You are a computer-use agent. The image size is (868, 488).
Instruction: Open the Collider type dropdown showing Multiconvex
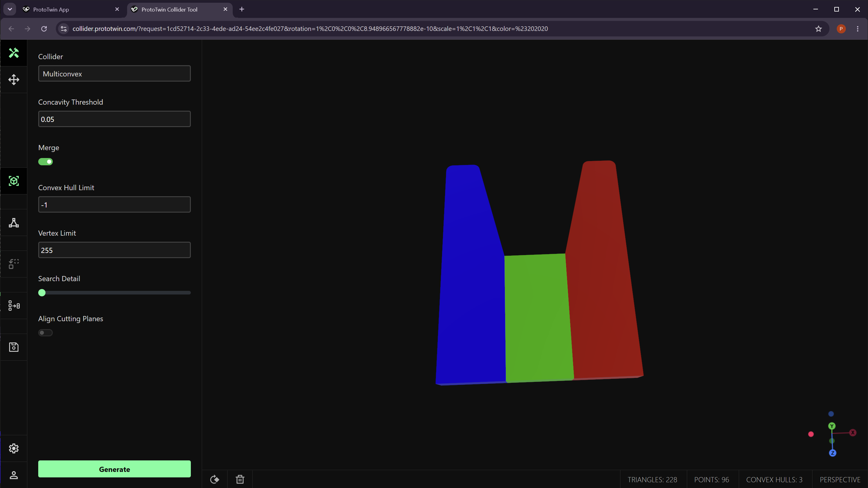pos(114,73)
